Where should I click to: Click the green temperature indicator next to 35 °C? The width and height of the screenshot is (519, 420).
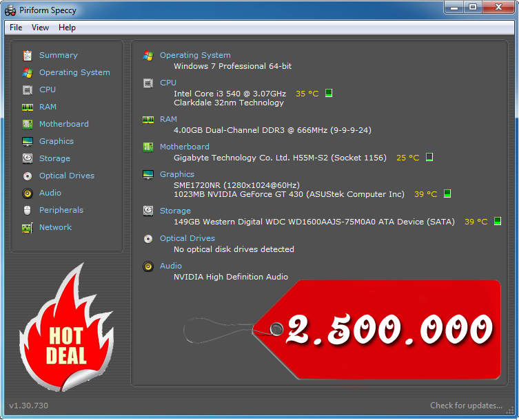[x=328, y=93]
